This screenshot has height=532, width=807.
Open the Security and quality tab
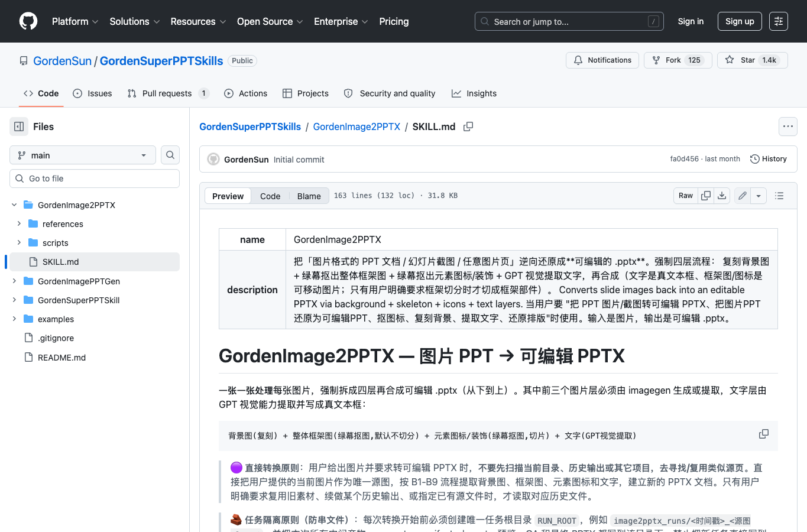[390, 93]
